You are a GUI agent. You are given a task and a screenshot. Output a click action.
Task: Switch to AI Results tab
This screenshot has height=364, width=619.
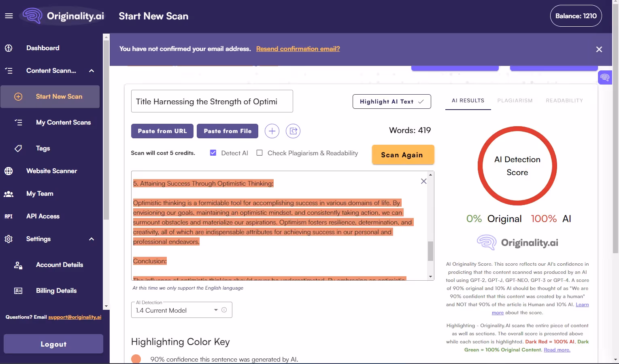click(468, 101)
